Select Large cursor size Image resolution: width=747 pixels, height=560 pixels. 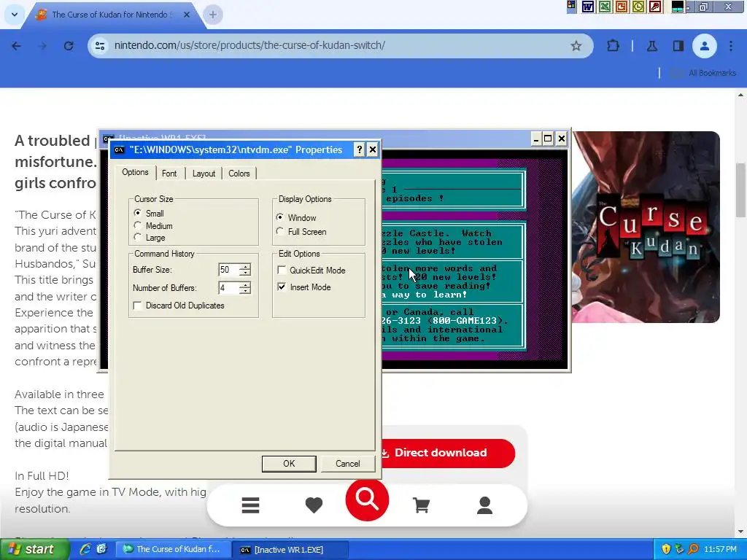(138, 237)
